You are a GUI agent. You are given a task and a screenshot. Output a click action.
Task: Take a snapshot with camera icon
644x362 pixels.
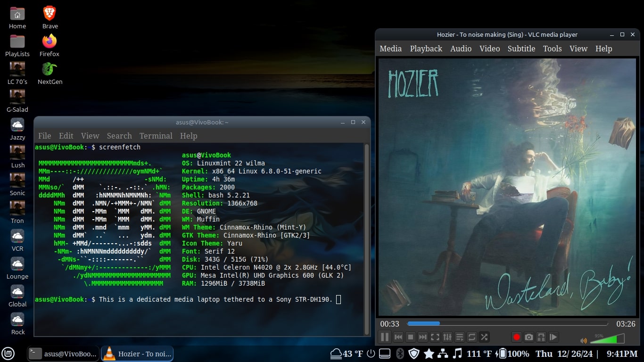click(x=529, y=337)
